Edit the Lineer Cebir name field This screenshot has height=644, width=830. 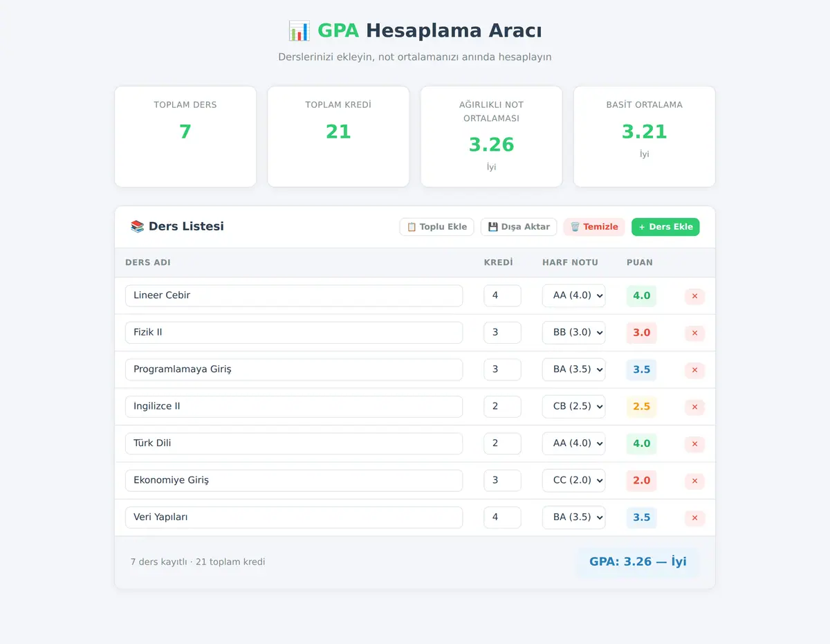coord(294,295)
